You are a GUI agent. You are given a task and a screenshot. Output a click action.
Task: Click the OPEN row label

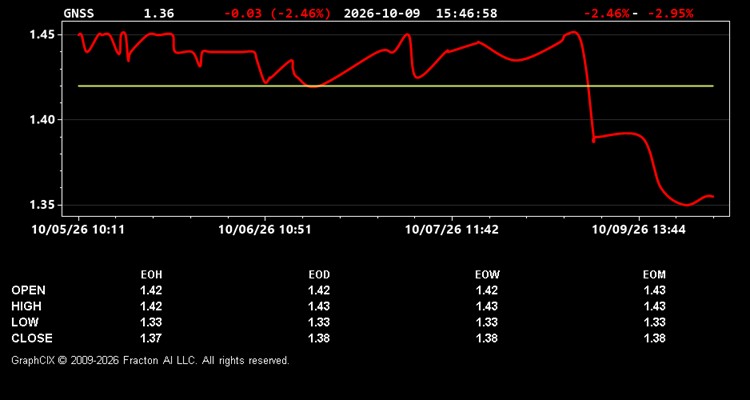[29, 290]
